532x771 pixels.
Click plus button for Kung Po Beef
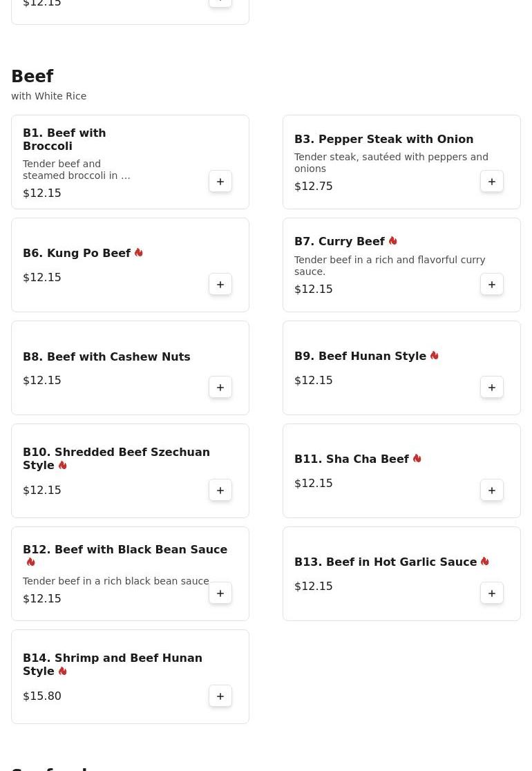[x=220, y=285]
